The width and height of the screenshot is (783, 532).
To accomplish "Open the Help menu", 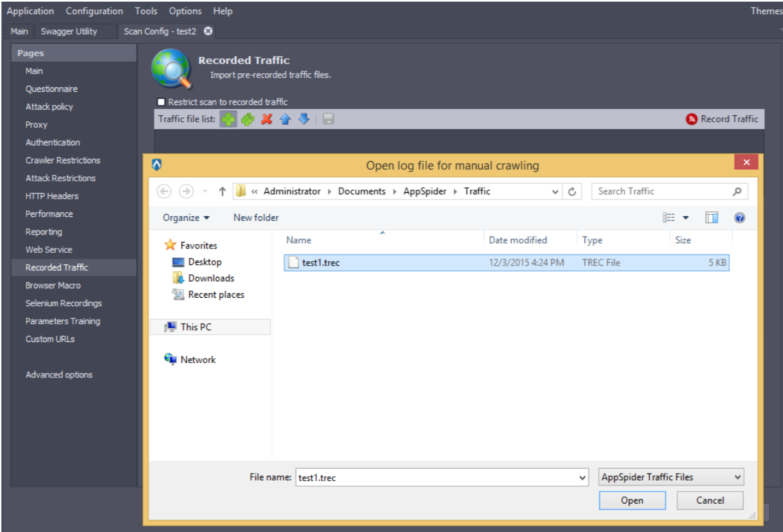I will (x=223, y=11).
